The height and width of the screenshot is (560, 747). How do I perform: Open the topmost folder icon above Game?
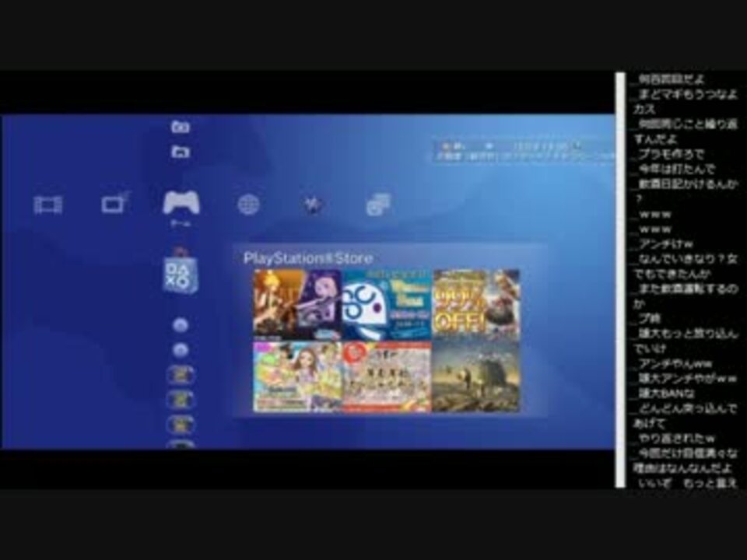pos(180,127)
